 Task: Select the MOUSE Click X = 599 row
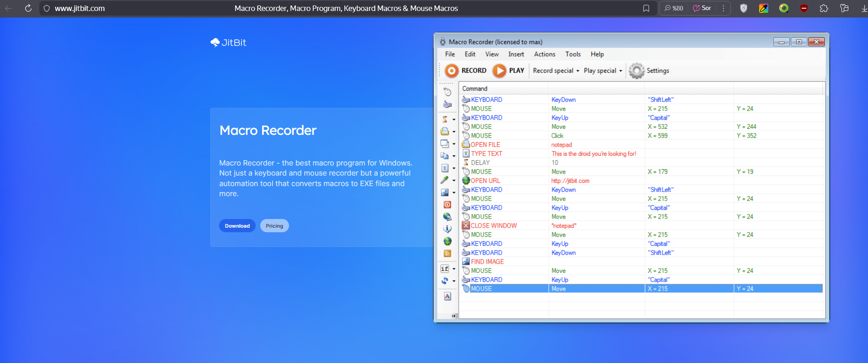pyautogui.click(x=641, y=136)
